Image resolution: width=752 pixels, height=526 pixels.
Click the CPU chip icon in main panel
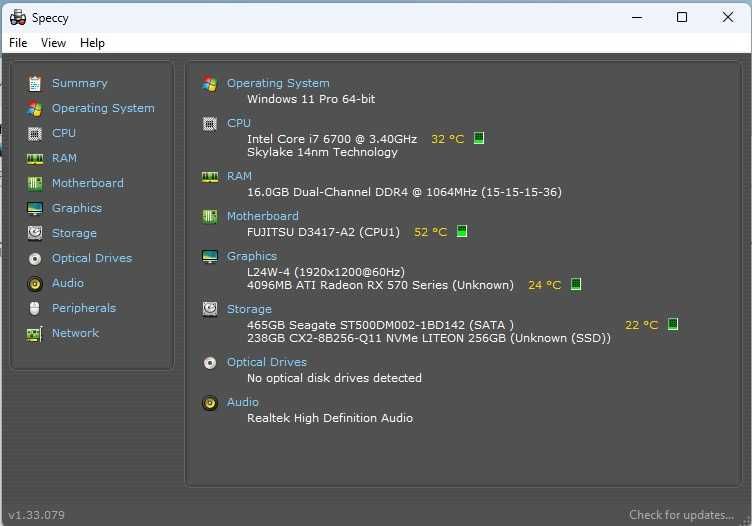(x=210, y=124)
